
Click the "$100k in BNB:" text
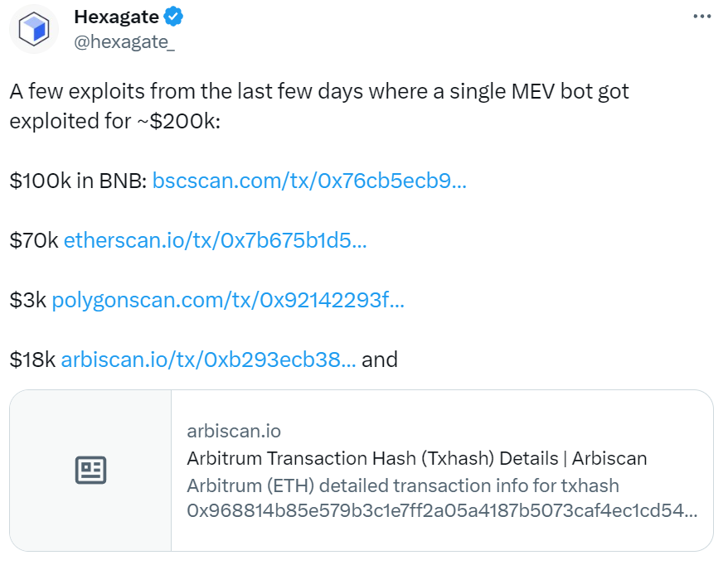[x=79, y=181]
